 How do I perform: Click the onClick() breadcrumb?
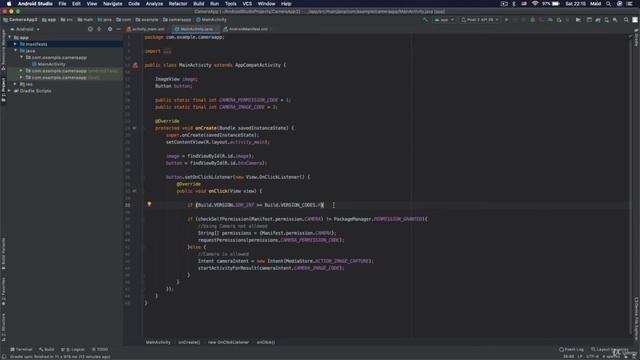(x=266, y=342)
